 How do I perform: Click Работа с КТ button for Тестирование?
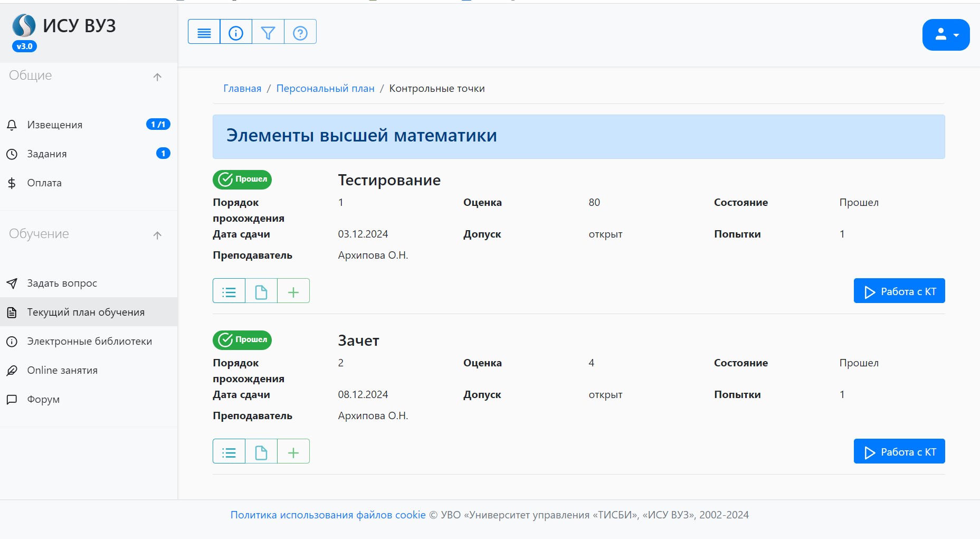(x=899, y=291)
